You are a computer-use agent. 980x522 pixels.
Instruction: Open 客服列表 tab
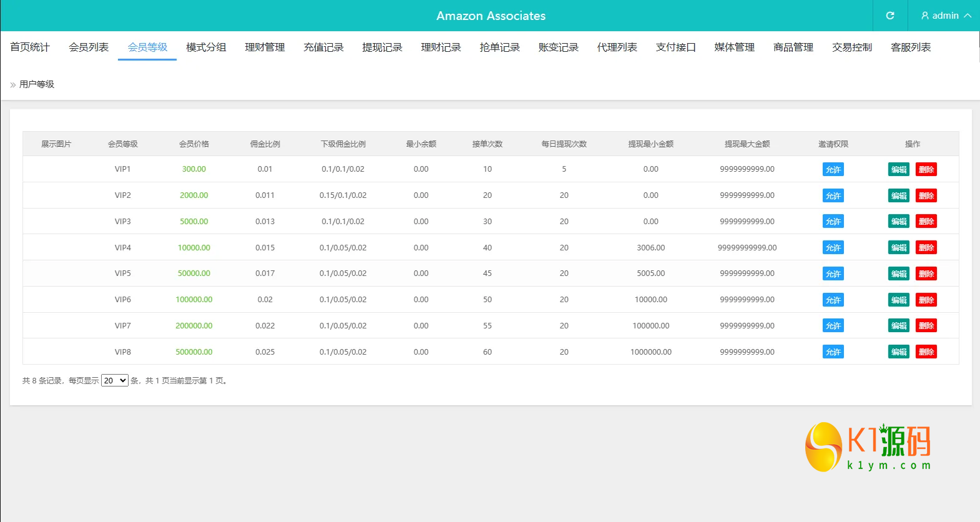point(910,47)
